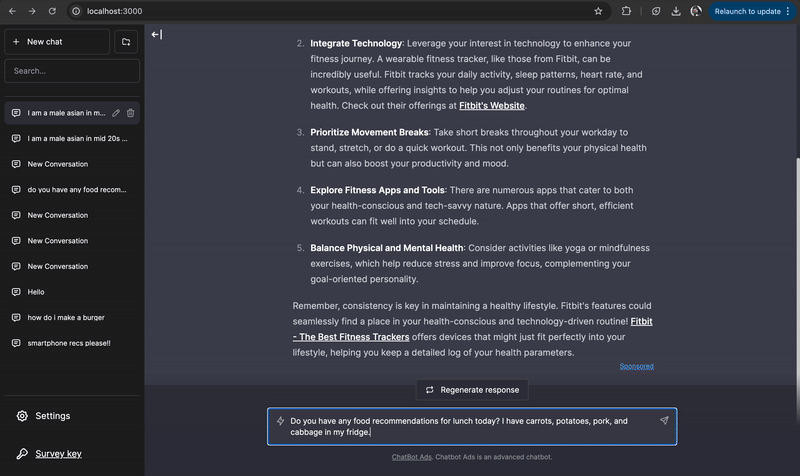Click chat icon next to 'smartphone recs please!!'

tap(16, 343)
